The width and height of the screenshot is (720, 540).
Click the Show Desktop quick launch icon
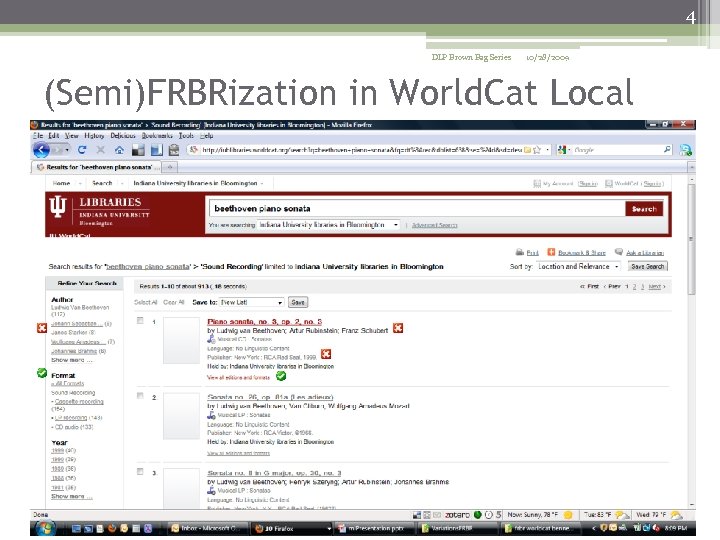[76, 529]
